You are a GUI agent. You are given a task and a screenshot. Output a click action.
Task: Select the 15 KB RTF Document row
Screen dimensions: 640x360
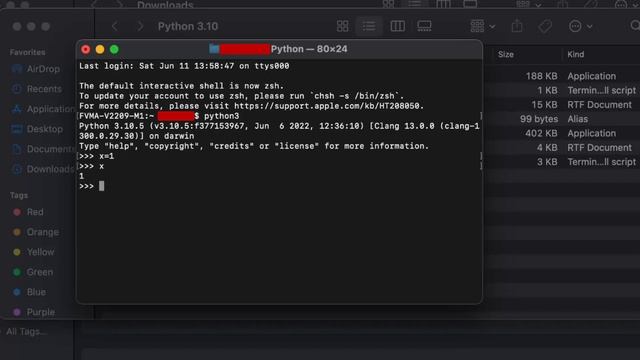click(564, 105)
